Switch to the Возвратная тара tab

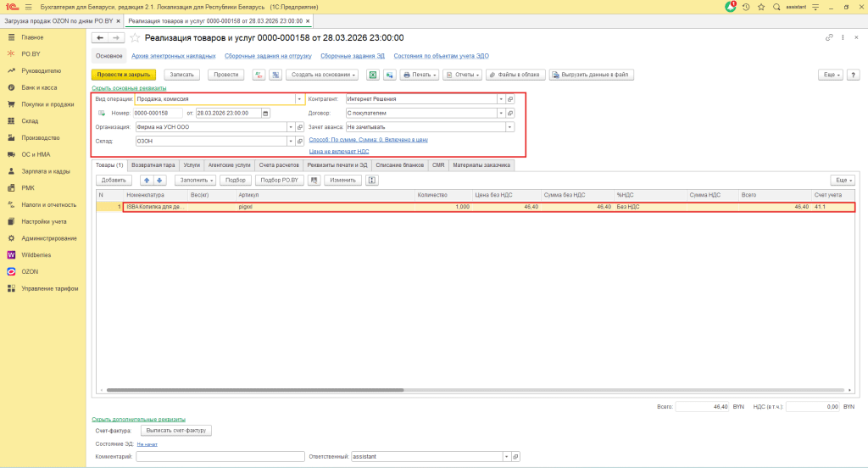click(153, 165)
